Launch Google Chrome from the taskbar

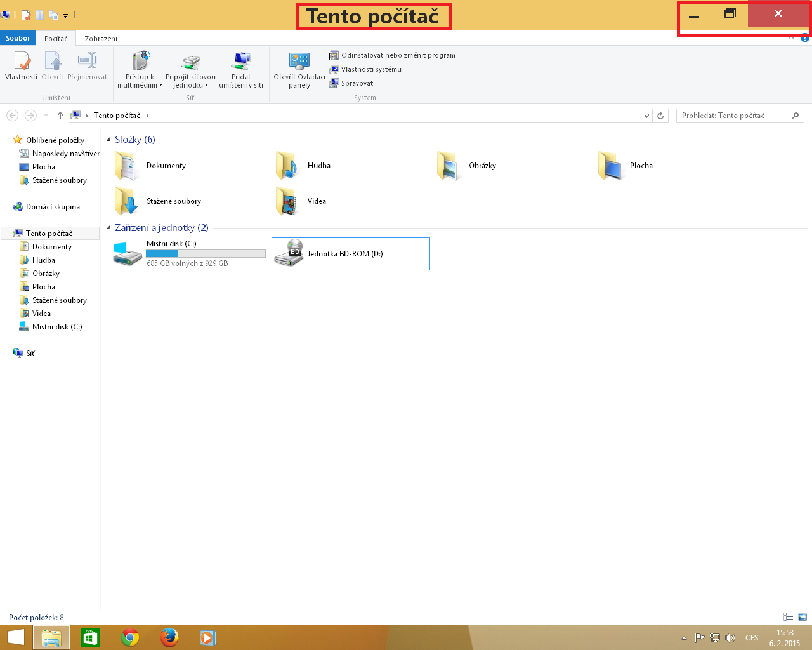pos(130,637)
